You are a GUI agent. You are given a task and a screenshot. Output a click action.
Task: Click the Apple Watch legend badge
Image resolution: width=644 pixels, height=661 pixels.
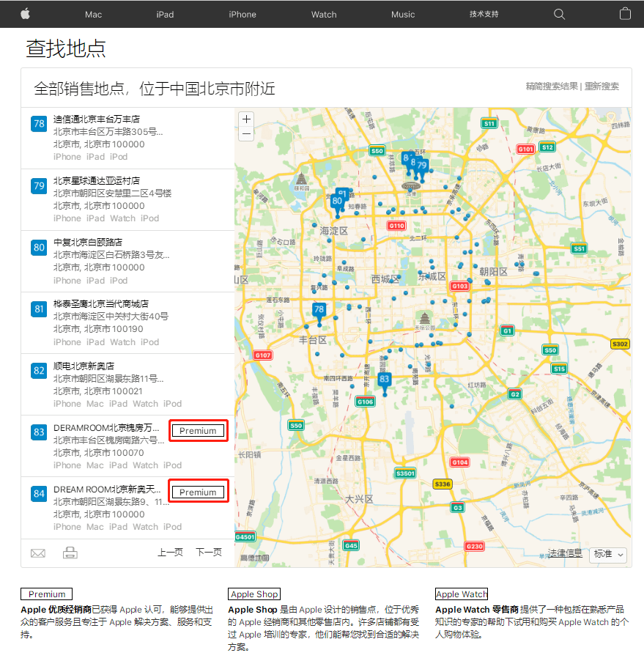tap(462, 594)
